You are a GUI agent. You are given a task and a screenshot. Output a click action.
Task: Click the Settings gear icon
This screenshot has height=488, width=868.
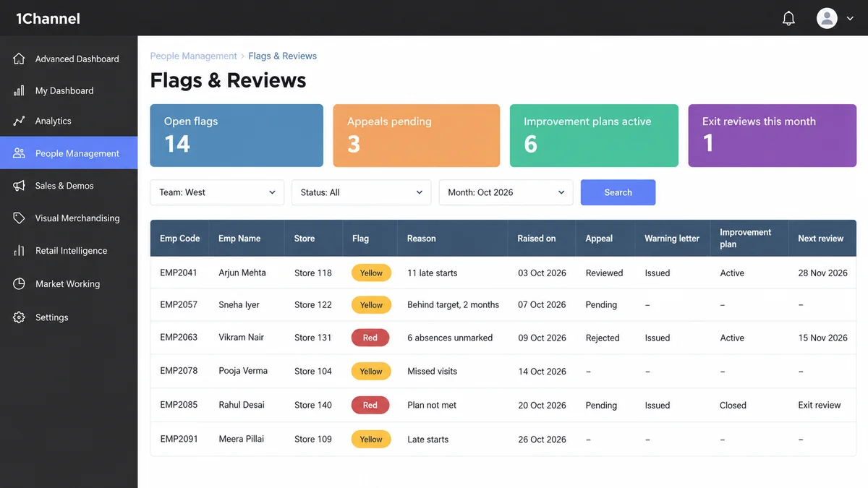[x=20, y=317]
